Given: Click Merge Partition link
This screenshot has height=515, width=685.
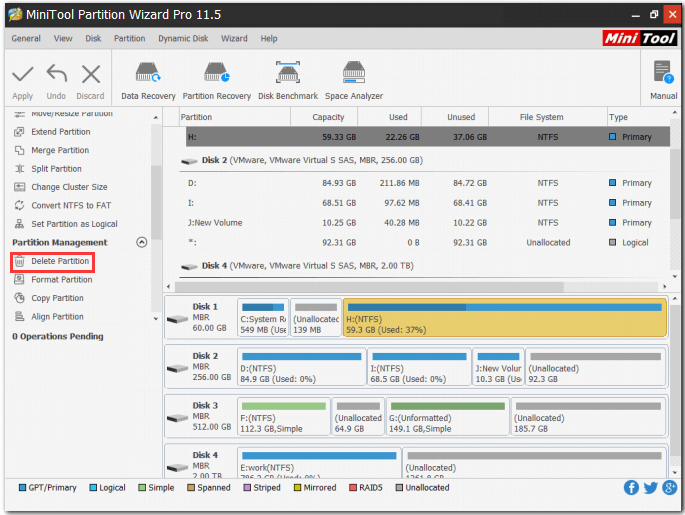Looking at the screenshot, I should click(x=60, y=150).
